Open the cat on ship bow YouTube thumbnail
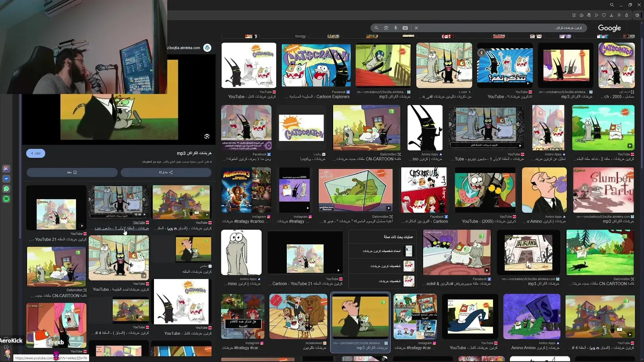The image size is (644, 362). pos(470,316)
